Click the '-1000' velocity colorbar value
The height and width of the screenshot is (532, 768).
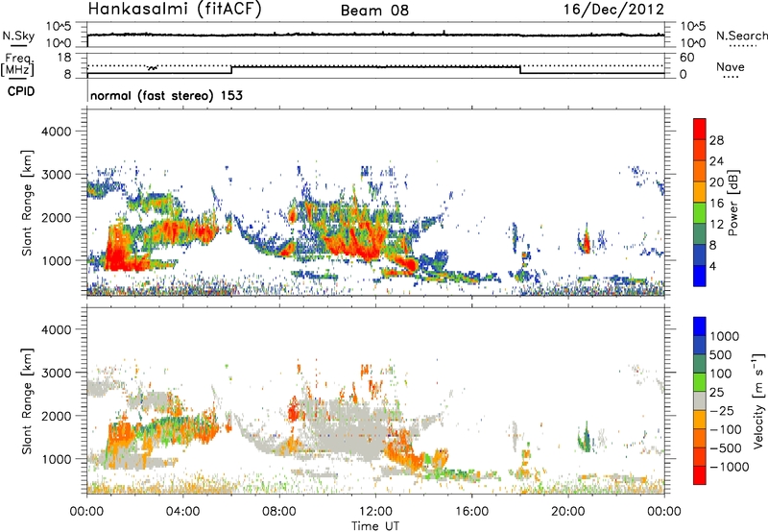(730, 467)
